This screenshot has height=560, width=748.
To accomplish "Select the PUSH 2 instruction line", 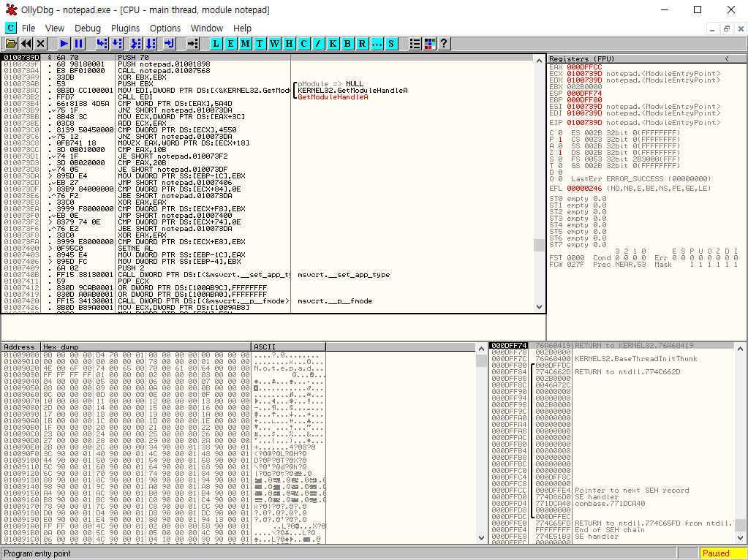I will click(267, 268).
